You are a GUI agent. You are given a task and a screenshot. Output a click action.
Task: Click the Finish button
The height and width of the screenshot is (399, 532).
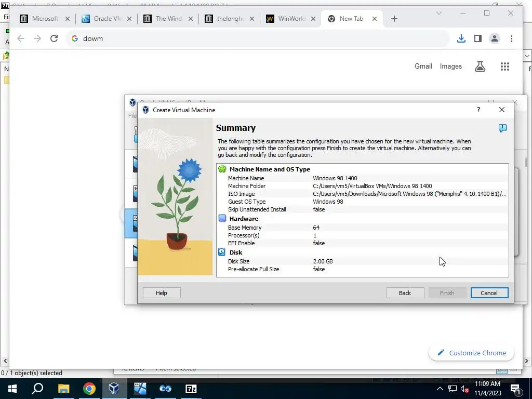(x=447, y=293)
